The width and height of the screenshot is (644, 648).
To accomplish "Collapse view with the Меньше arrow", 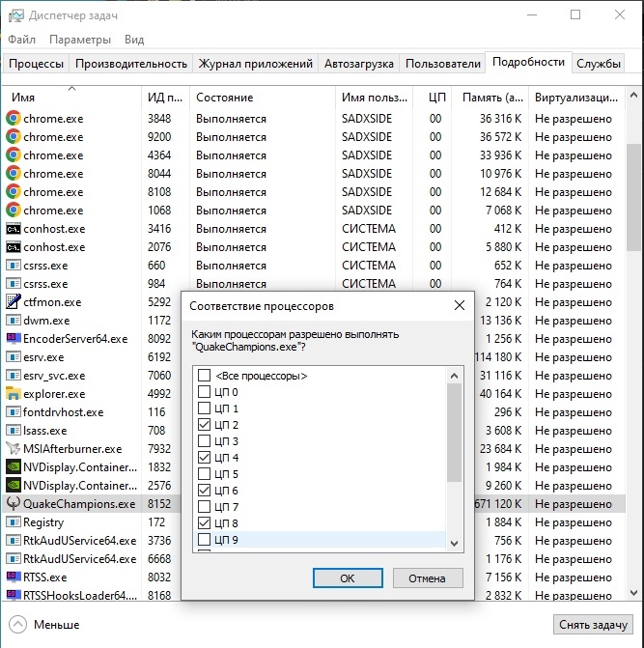I will 17,625.
